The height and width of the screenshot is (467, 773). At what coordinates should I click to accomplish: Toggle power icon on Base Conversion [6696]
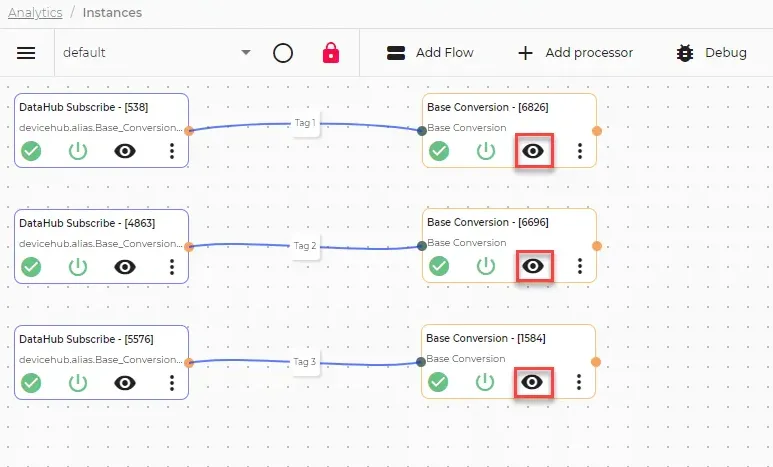[x=486, y=266]
